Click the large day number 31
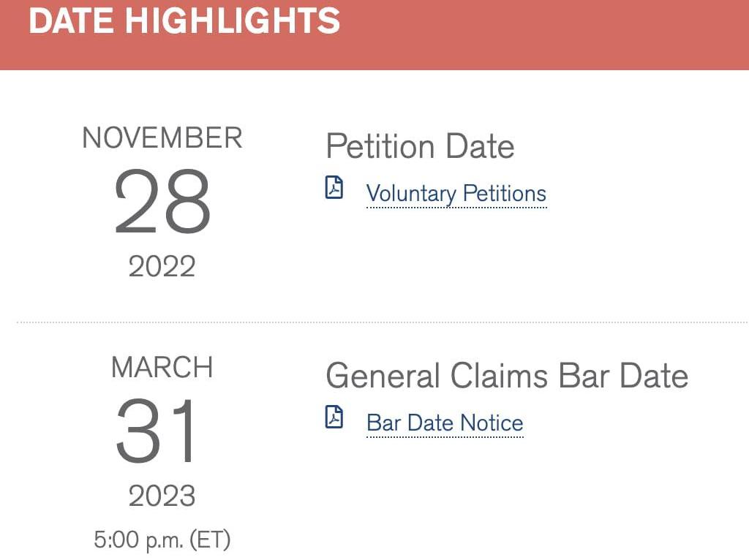749x560 pixels. pos(158,432)
